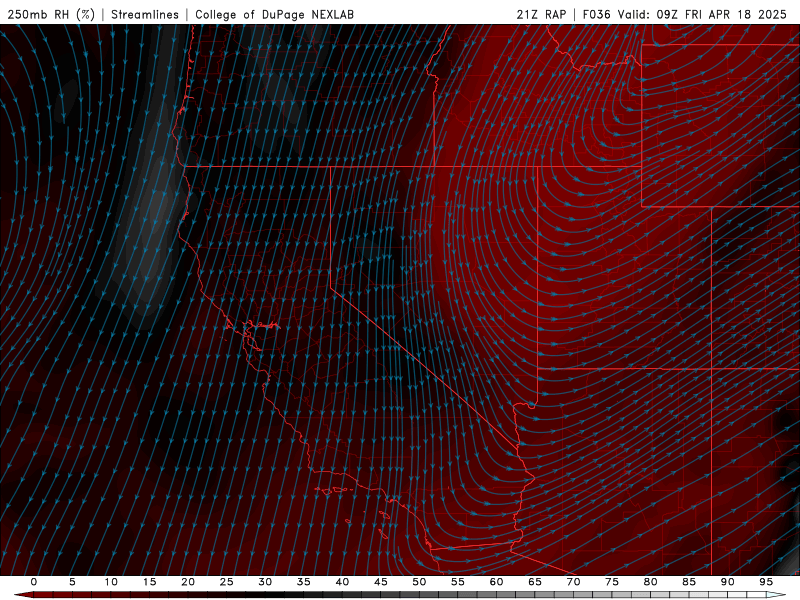Click the 20 tick label on the color scale

pos(188,582)
